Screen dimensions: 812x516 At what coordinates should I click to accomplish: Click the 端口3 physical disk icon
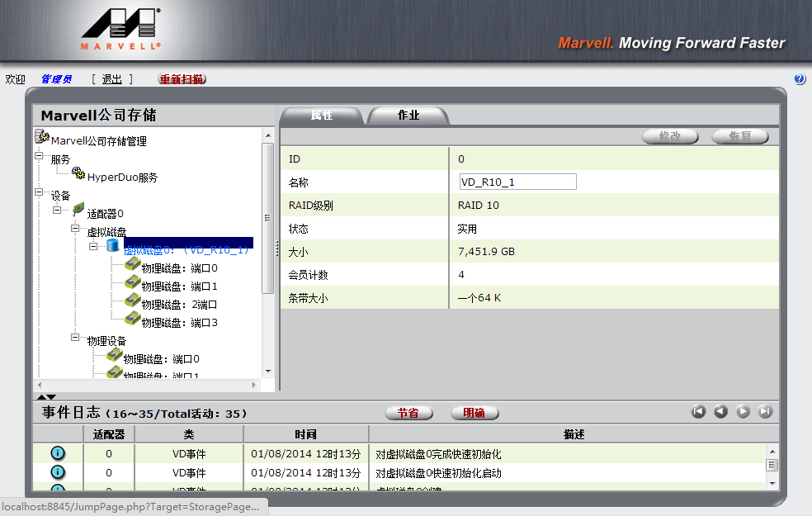(x=133, y=320)
